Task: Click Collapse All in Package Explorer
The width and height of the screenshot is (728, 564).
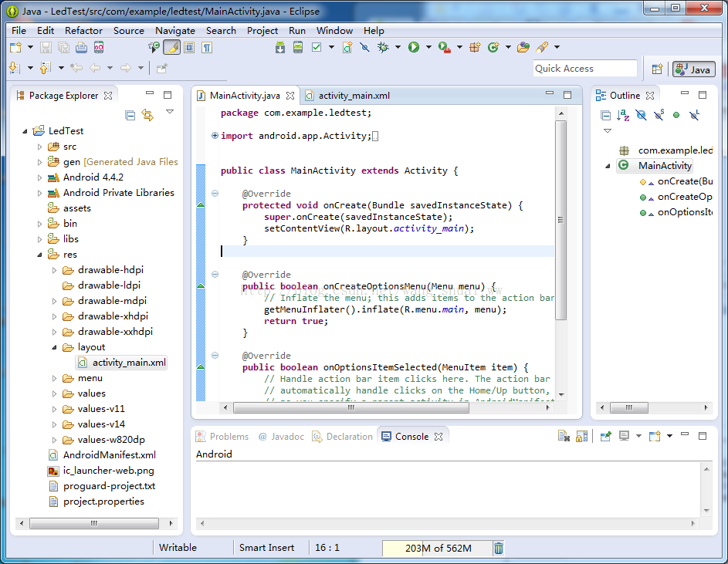Action: [130, 115]
